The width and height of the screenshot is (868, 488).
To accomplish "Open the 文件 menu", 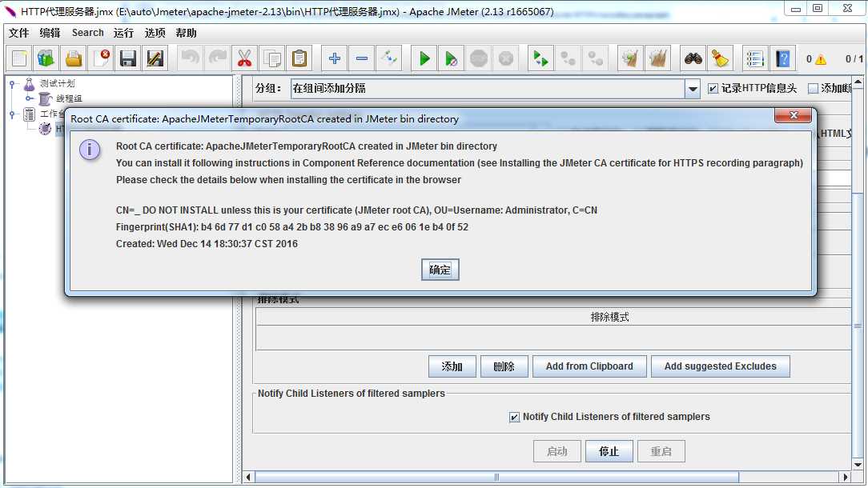I will [x=19, y=33].
